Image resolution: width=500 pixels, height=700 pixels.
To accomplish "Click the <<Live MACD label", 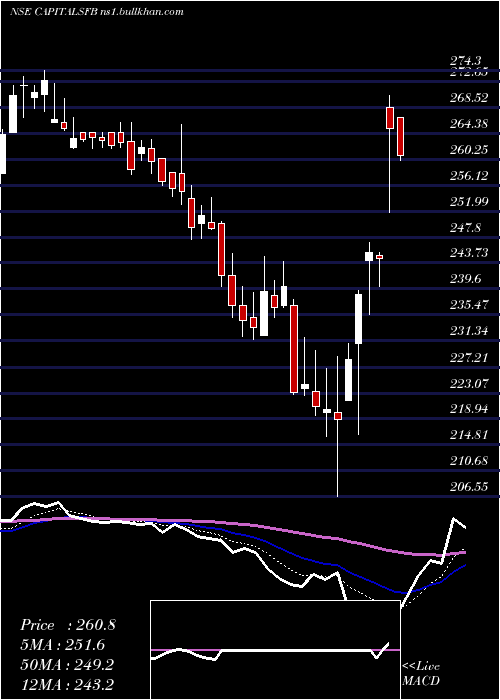I will coord(421,674).
